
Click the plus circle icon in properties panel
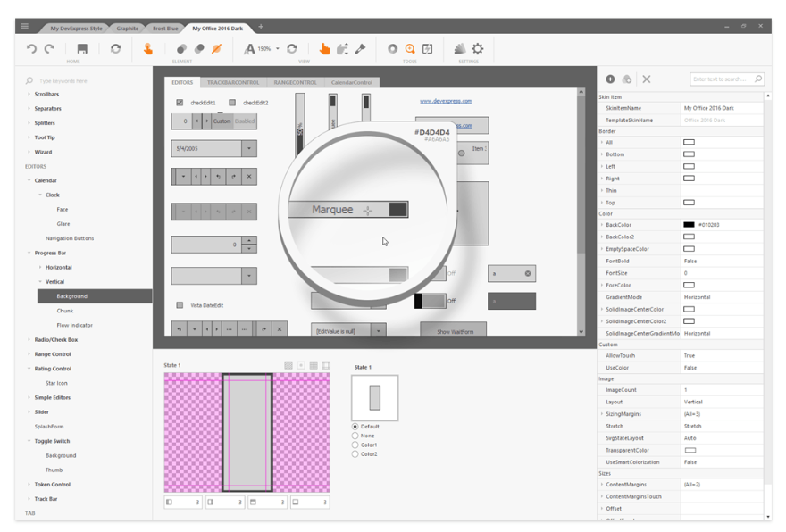610,79
